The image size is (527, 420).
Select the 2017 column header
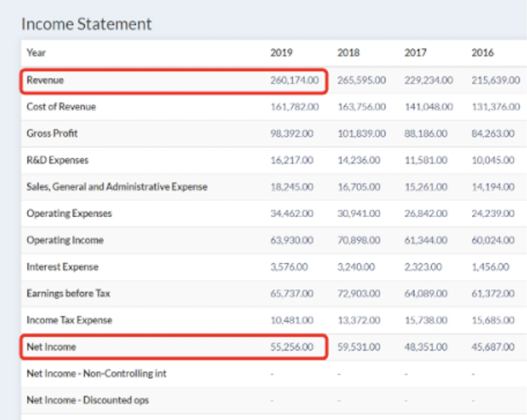pyautogui.click(x=415, y=53)
